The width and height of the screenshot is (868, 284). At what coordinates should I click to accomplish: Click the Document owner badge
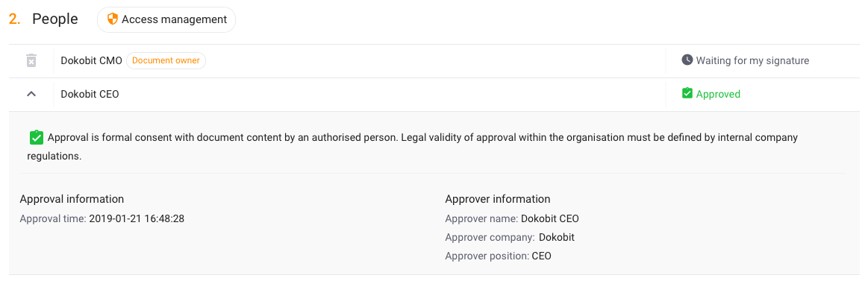click(166, 61)
